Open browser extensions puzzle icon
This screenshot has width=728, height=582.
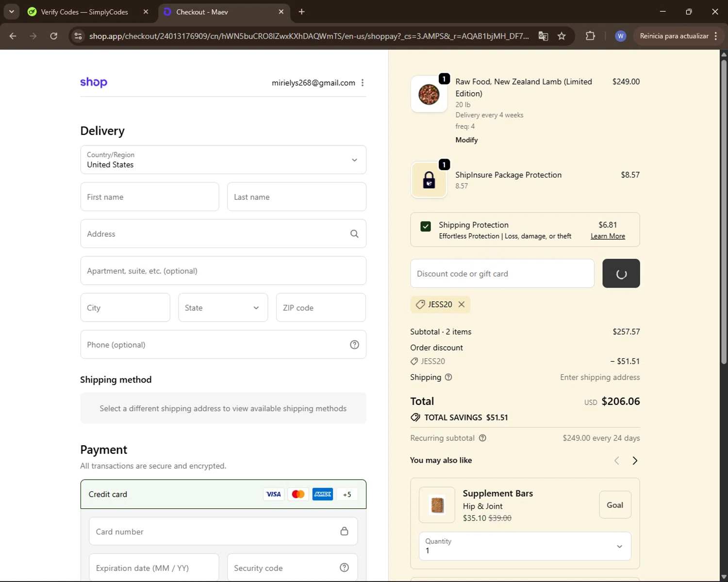coord(590,36)
